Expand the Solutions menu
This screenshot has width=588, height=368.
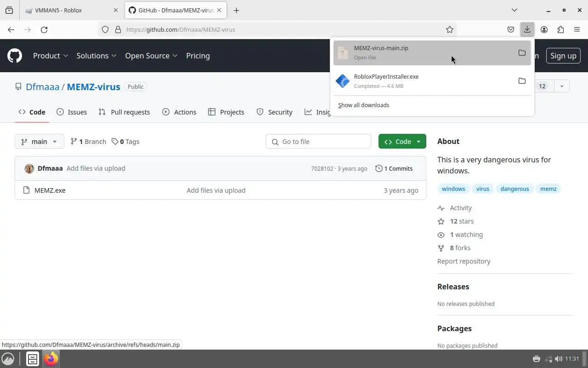tap(96, 56)
